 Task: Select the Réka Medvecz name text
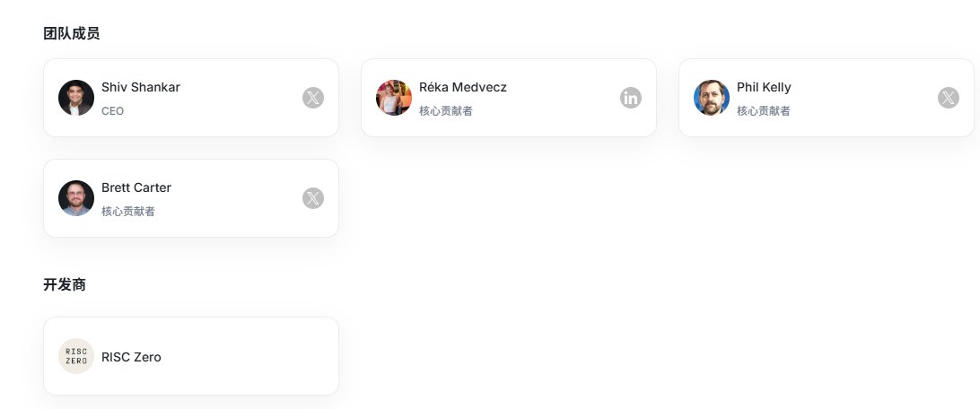coord(463,87)
